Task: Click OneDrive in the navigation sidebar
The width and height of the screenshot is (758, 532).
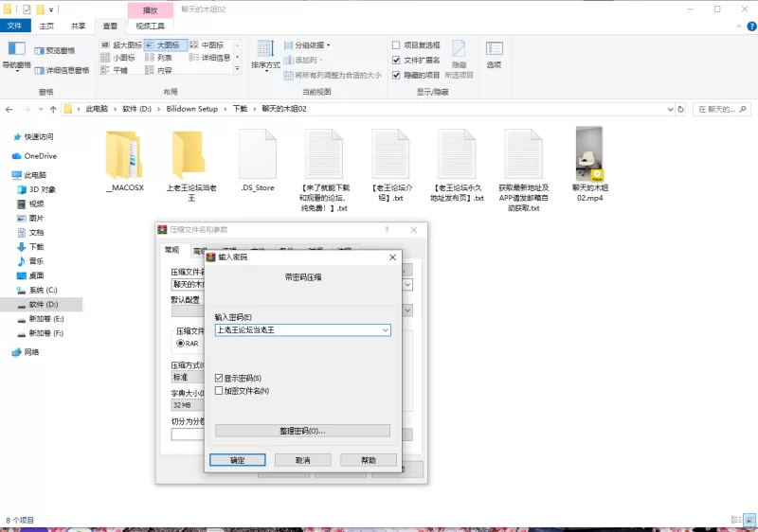Action: coord(40,155)
